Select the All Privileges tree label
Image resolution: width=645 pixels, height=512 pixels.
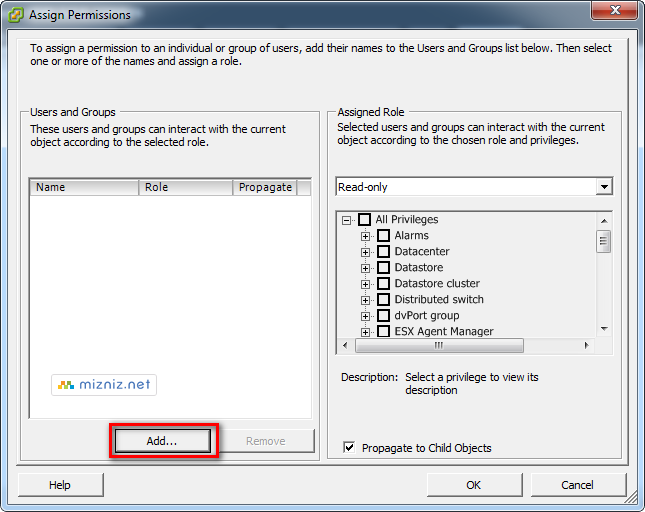406,219
